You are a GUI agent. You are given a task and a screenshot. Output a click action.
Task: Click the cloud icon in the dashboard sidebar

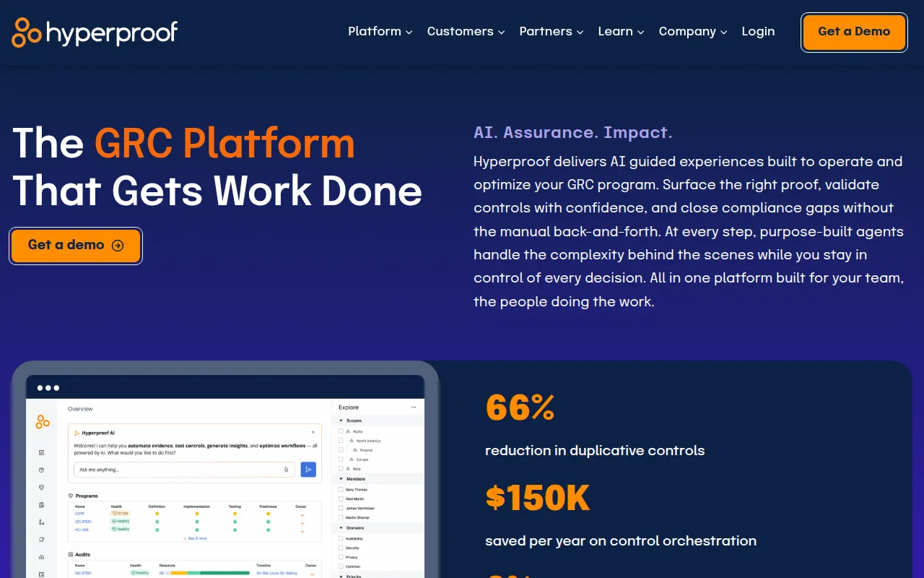click(41, 557)
